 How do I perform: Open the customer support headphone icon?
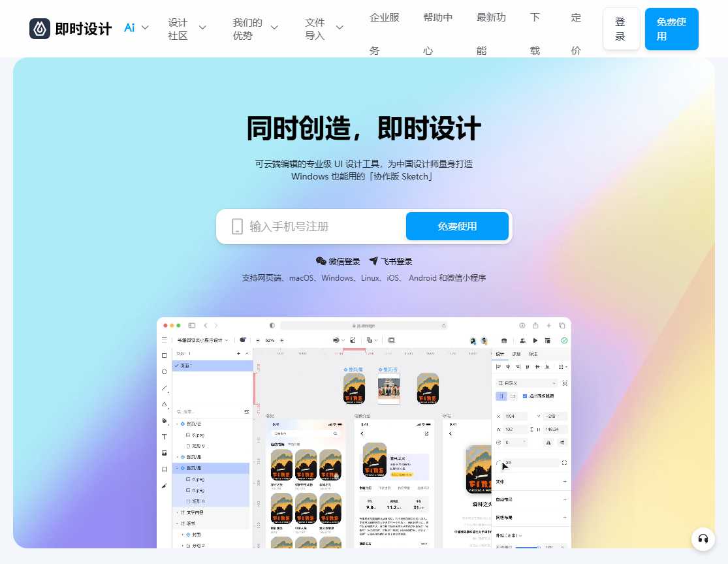[x=703, y=539]
